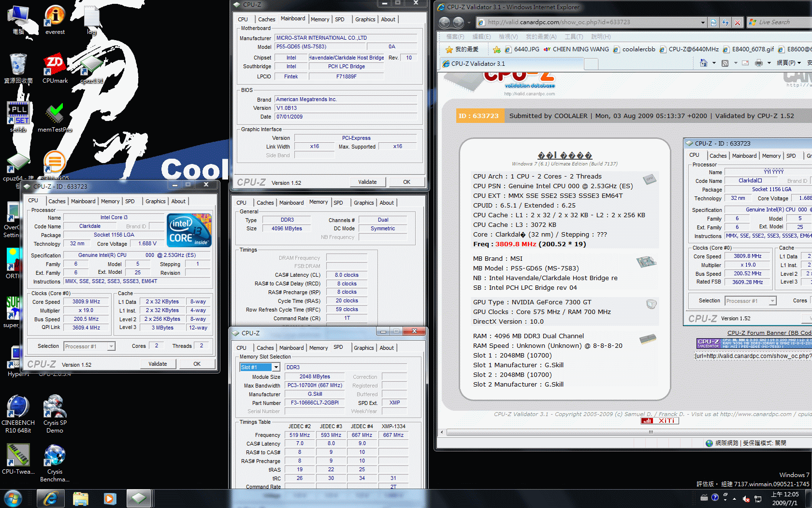The height and width of the screenshot is (508, 812).
Task: Select the CPU-Z taskbar button
Action: coord(138,498)
